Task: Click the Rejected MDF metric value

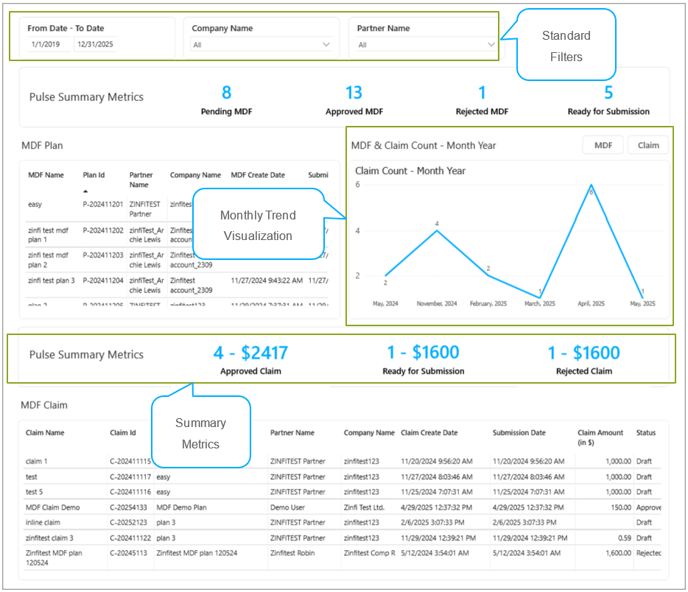Action: click(x=482, y=93)
